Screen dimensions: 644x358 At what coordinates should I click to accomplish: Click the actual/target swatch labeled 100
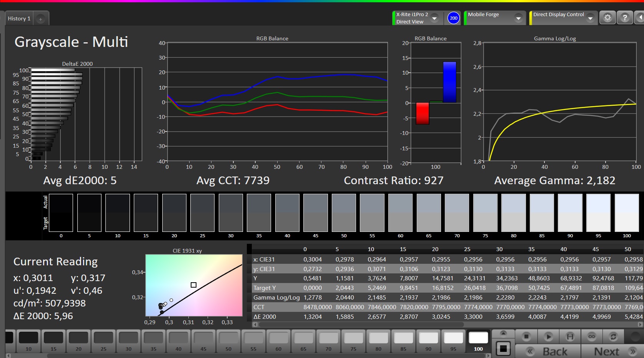point(627,213)
